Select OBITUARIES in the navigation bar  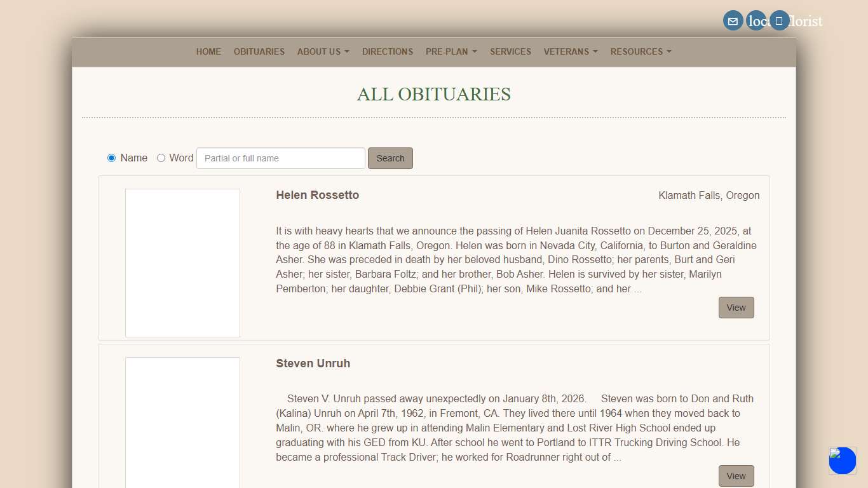point(259,51)
